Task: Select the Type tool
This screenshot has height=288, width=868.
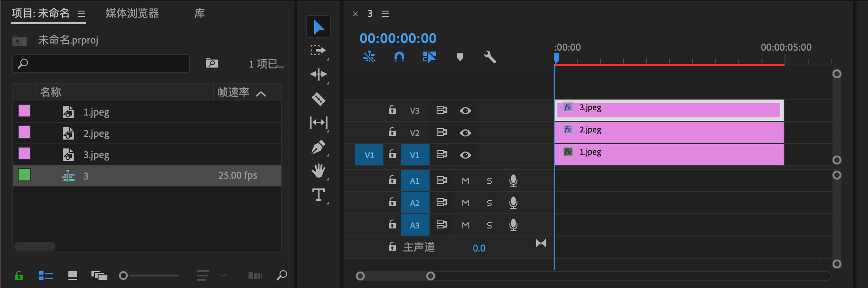Action: [318, 195]
